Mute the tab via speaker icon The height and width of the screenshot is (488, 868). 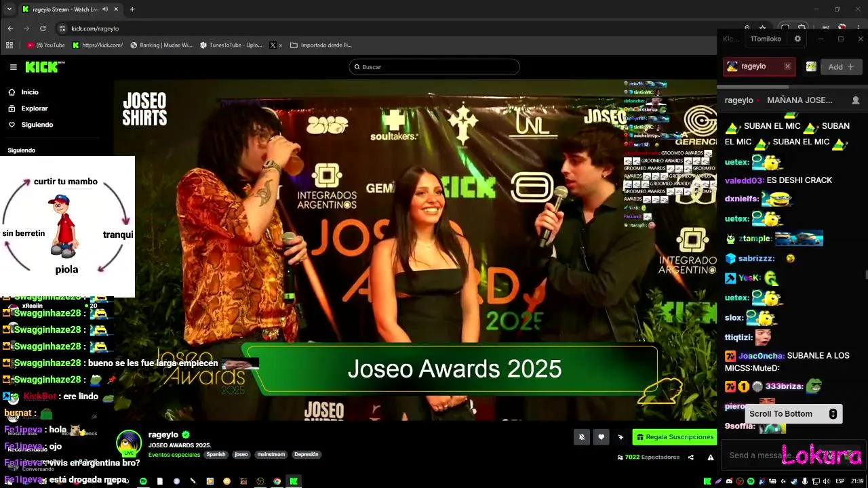pyautogui.click(x=105, y=9)
